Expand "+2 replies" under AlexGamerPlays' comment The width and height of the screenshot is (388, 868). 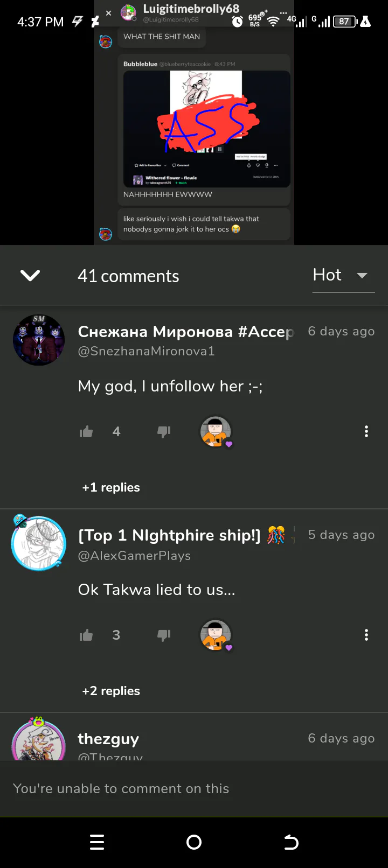[111, 691]
